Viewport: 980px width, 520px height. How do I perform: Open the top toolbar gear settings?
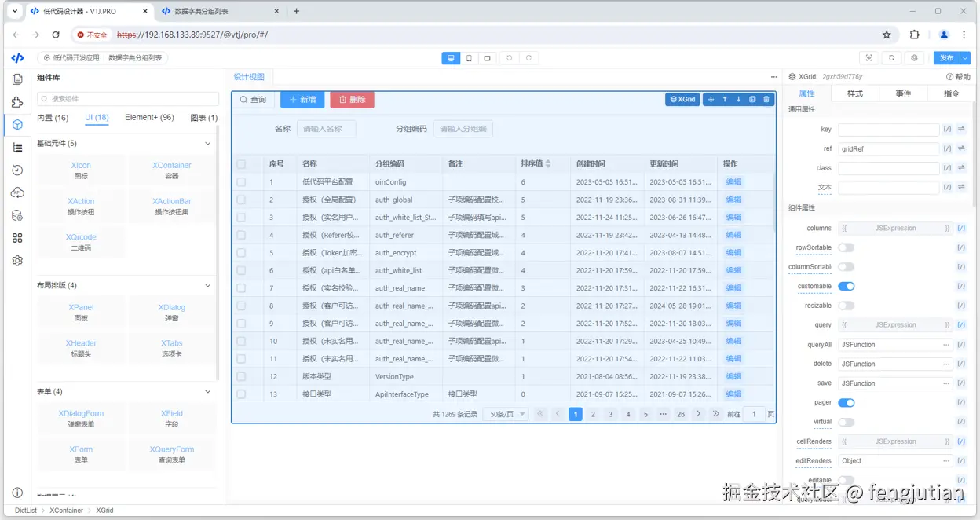(914, 58)
